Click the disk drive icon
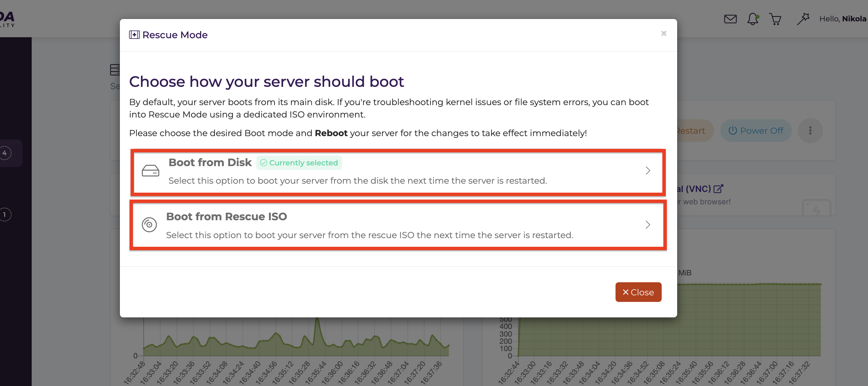 pyautogui.click(x=151, y=171)
